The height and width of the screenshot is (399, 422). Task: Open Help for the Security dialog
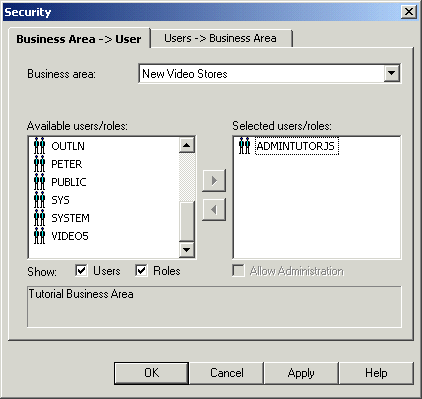376,373
